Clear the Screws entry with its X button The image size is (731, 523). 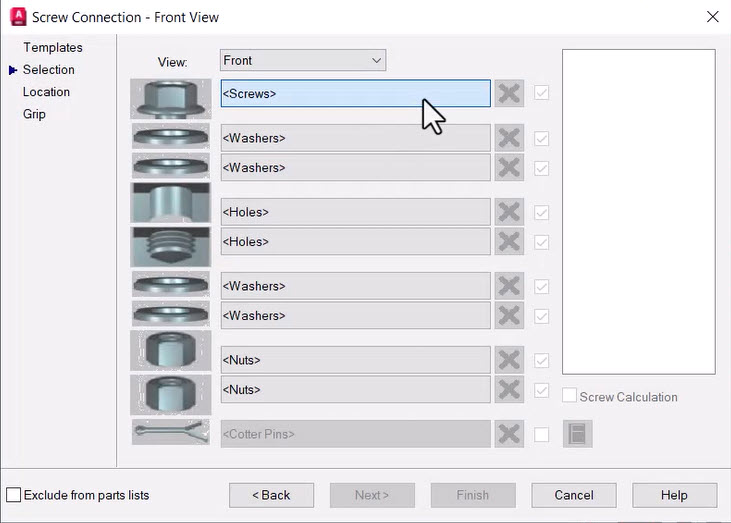pyautogui.click(x=509, y=93)
